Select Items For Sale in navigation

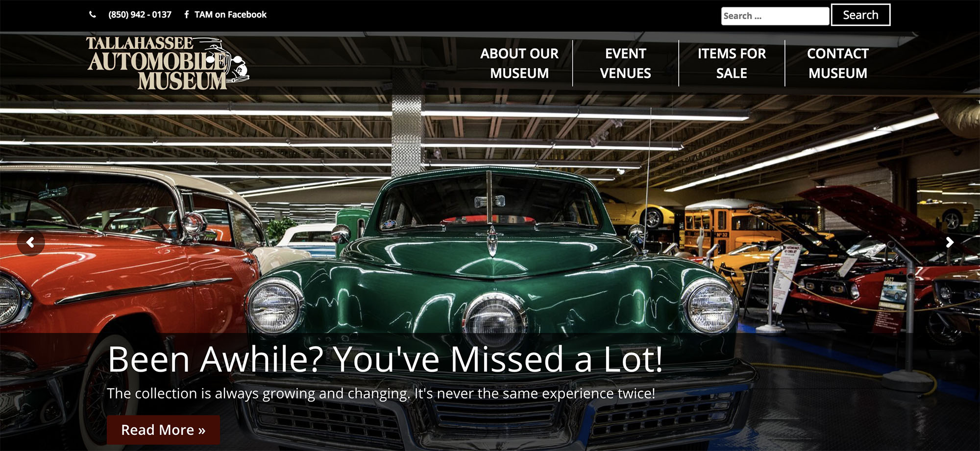732,63
